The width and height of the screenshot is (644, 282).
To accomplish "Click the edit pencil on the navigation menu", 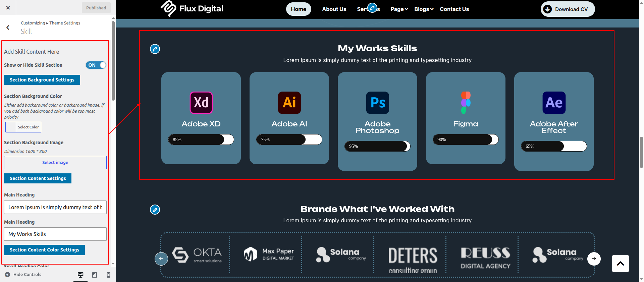I will tap(372, 7).
